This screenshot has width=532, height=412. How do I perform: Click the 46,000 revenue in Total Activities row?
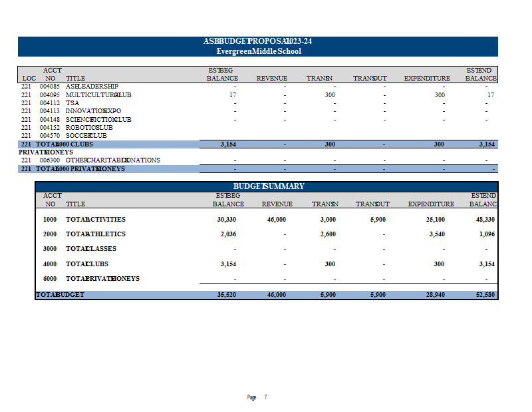pos(277,220)
